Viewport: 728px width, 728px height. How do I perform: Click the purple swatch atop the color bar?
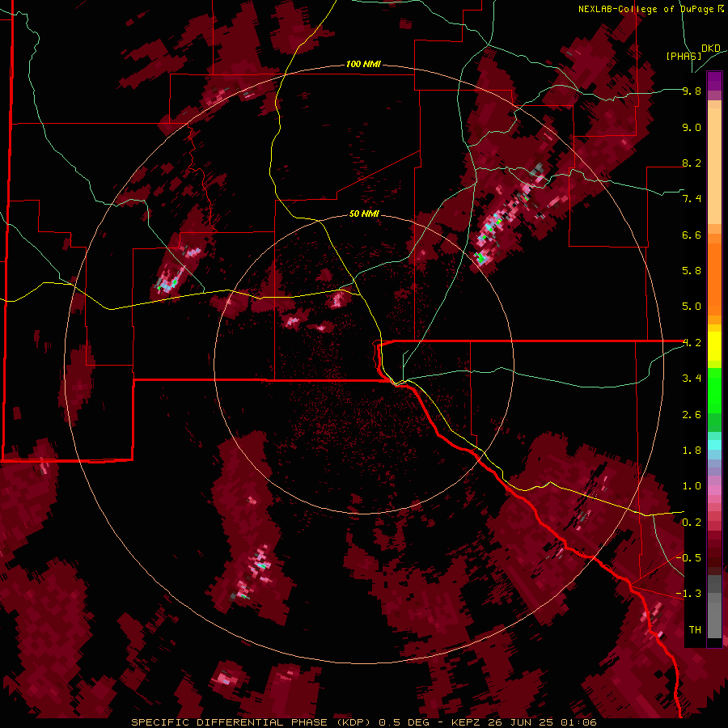(714, 81)
